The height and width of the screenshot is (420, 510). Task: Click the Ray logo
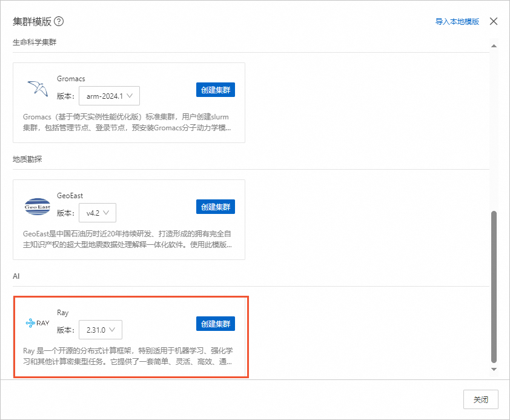pyautogui.click(x=38, y=323)
